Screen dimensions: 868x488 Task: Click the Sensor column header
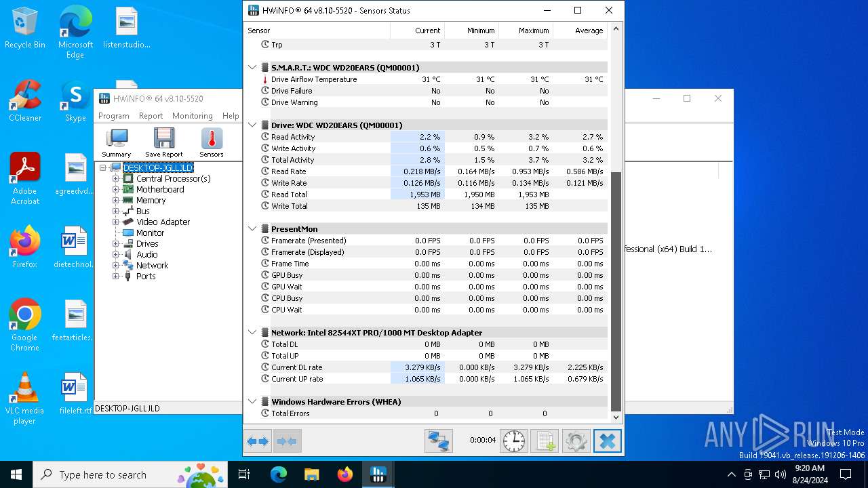click(x=317, y=30)
